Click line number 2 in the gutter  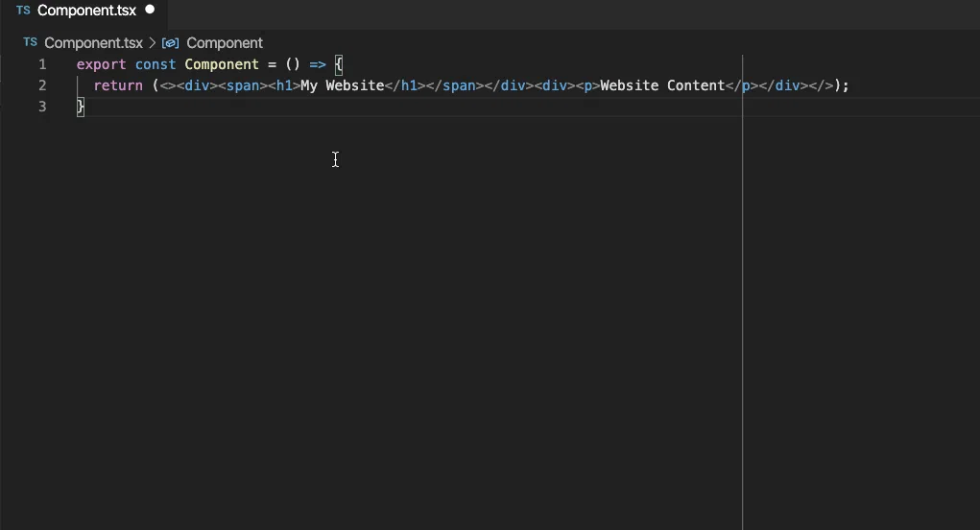click(42, 85)
